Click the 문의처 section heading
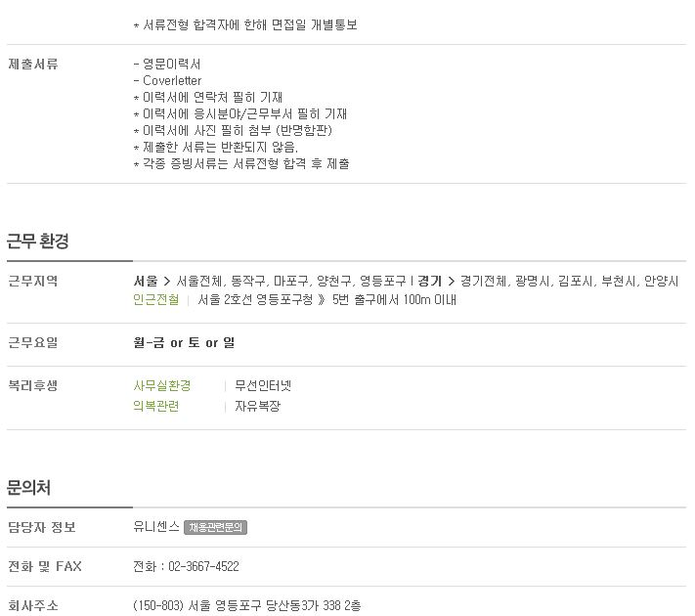 [28, 487]
